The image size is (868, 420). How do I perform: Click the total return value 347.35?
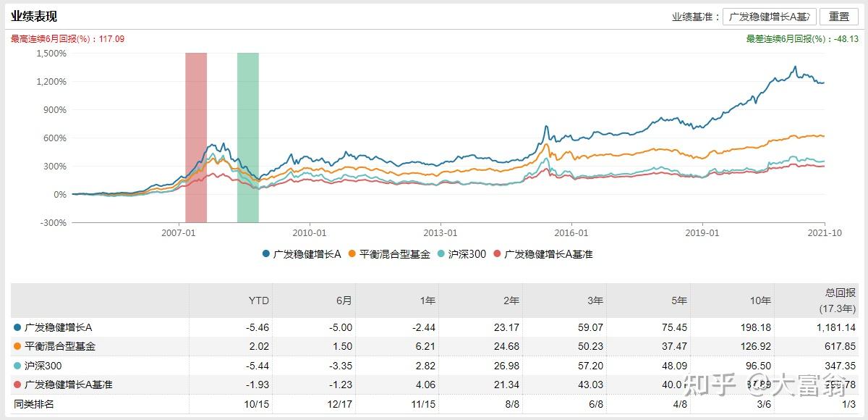coord(841,365)
